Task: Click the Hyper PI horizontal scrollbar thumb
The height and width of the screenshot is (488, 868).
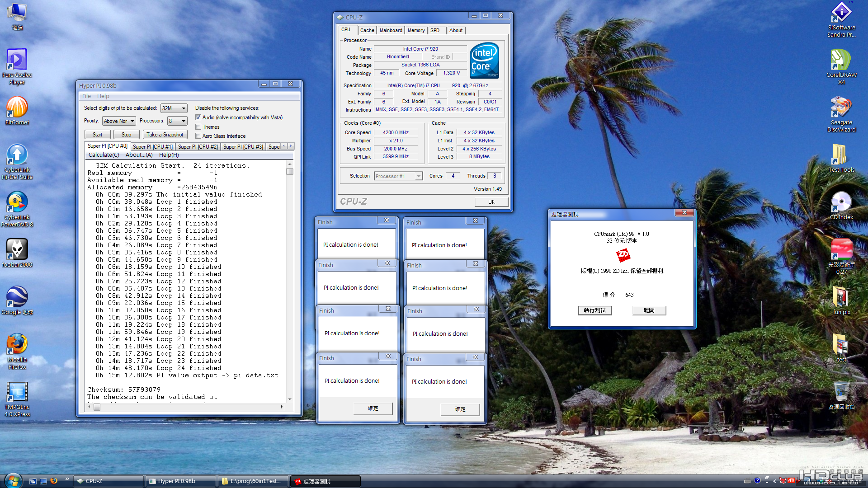Action: (x=97, y=407)
